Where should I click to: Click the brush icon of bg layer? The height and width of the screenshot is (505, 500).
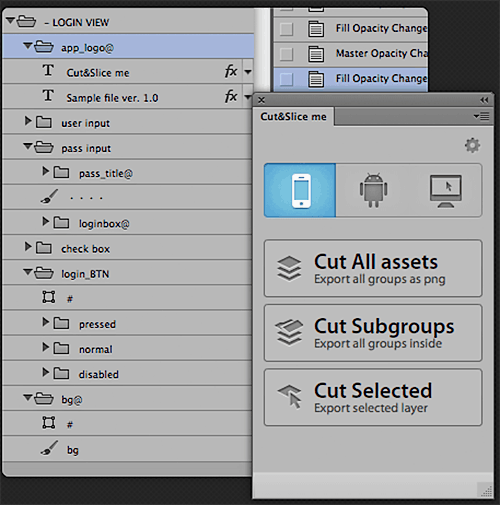coord(49,448)
